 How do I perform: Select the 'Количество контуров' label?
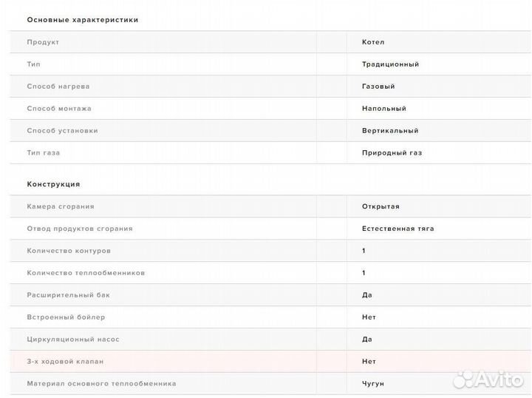[x=69, y=251]
